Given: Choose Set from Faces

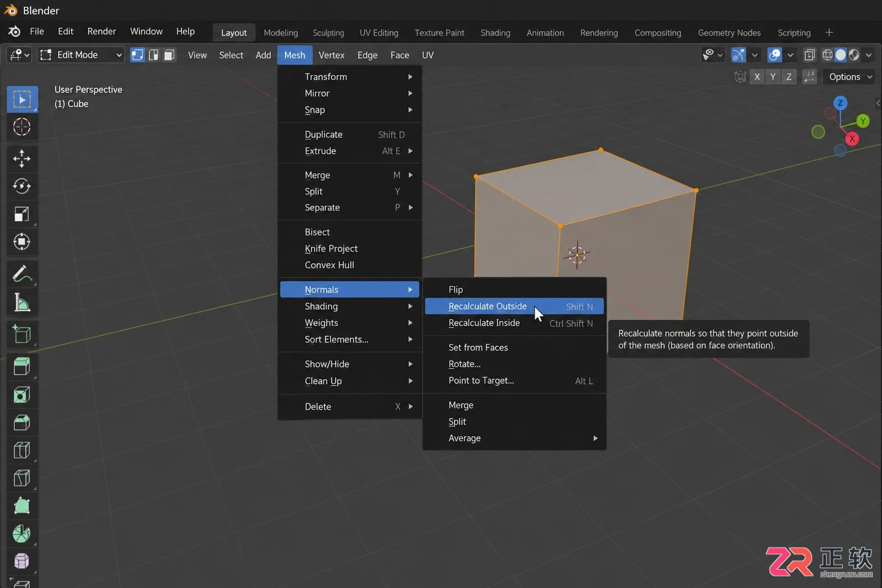Looking at the screenshot, I should 514,347.
